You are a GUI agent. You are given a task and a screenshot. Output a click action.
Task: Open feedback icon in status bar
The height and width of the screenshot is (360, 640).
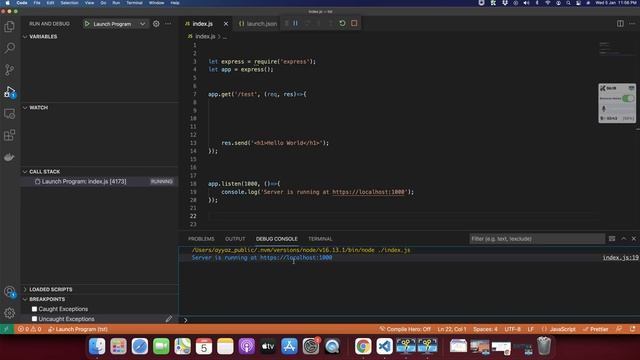coord(619,329)
